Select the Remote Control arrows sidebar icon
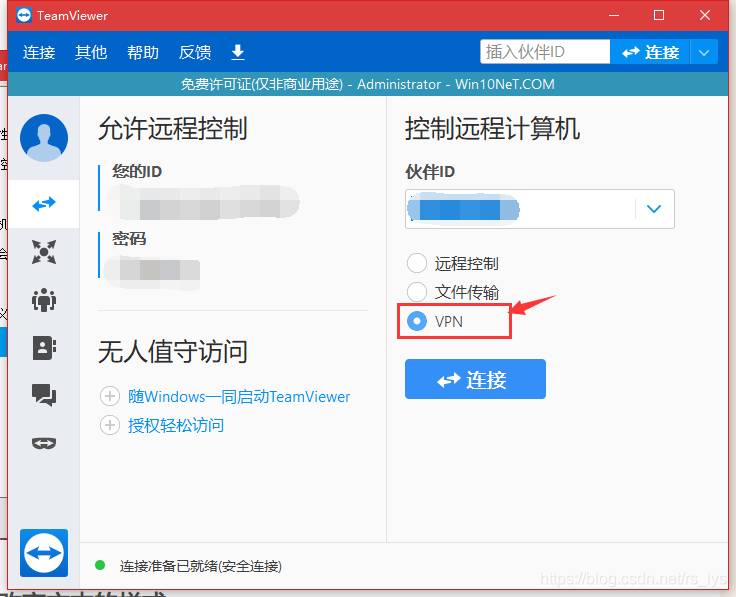This screenshot has width=736, height=597. [x=44, y=204]
